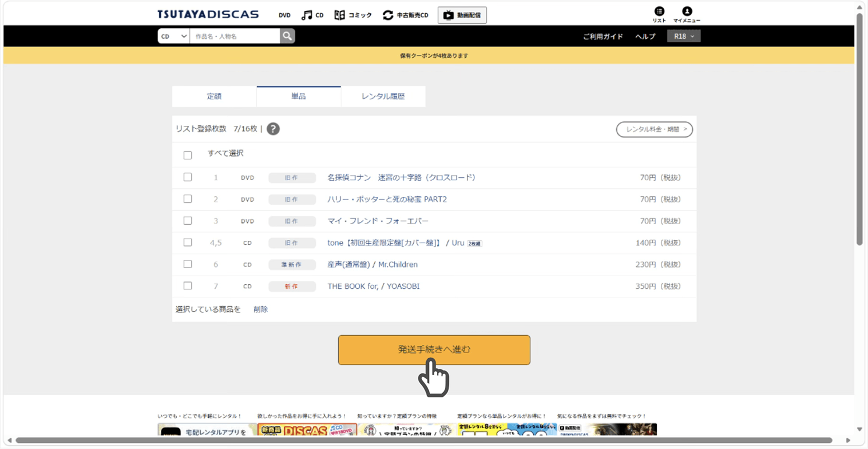Image resolution: width=868 pixels, height=449 pixels.
Task: Open the コミック section with book icon
Action: pyautogui.click(x=353, y=15)
